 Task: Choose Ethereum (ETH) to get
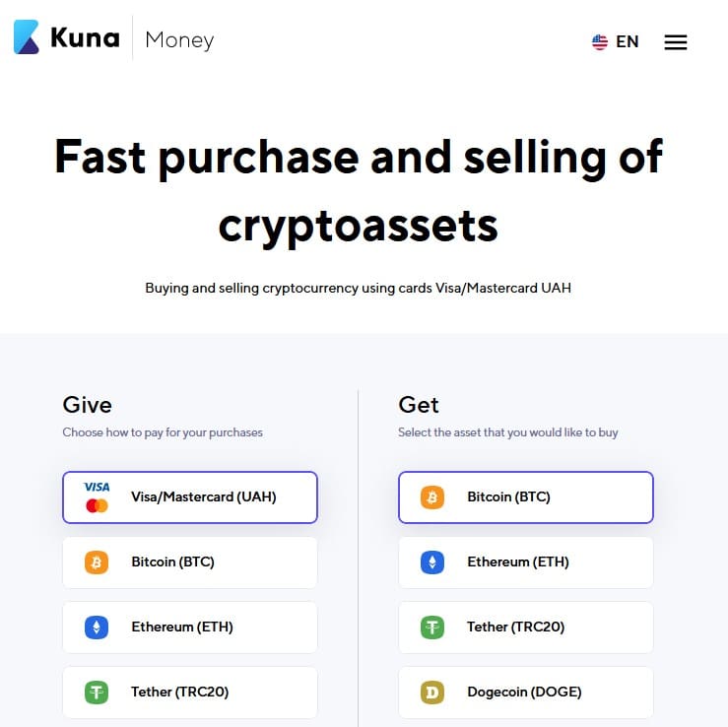(526, 562)
